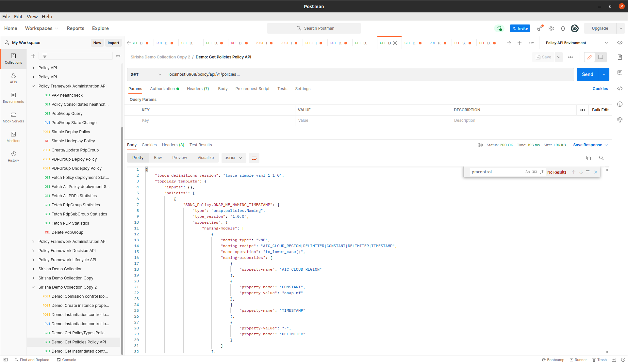Click the Invite button

(520, 28)
